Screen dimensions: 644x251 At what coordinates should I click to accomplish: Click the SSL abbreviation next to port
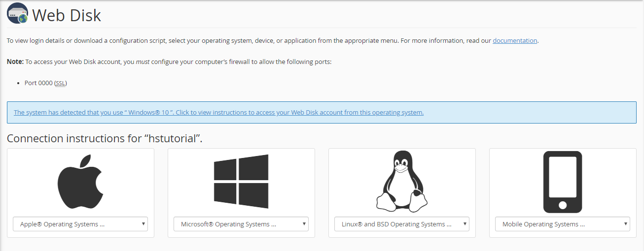tap(60, 83)
